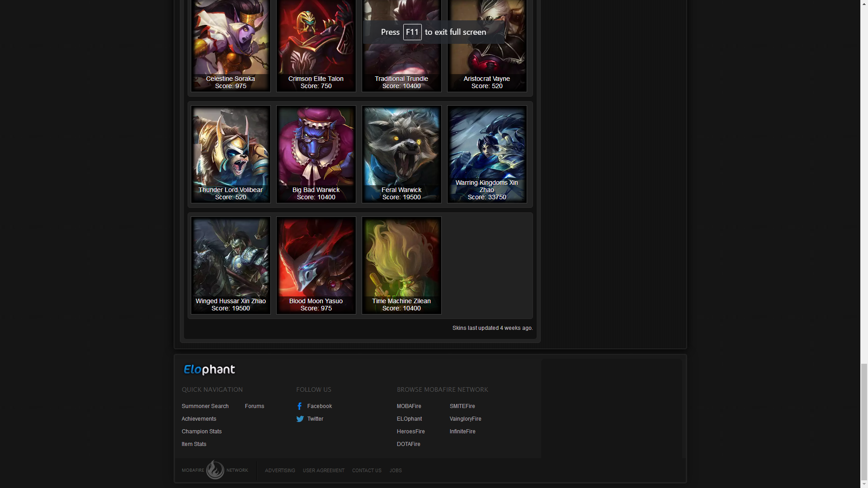Open Warring Kingdoms Xin Zhao skin
This screenshot has width=868, height=488.
click(487, 154)
